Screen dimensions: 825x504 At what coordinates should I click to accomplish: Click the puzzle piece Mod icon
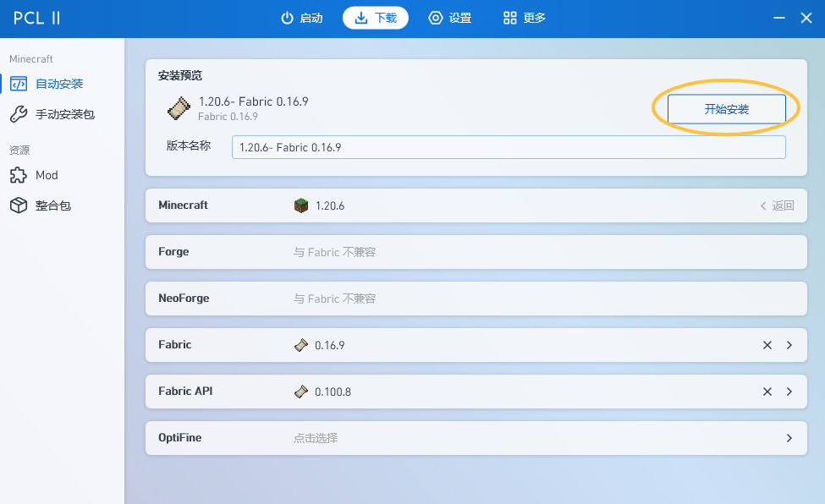(x=19, y=175)
